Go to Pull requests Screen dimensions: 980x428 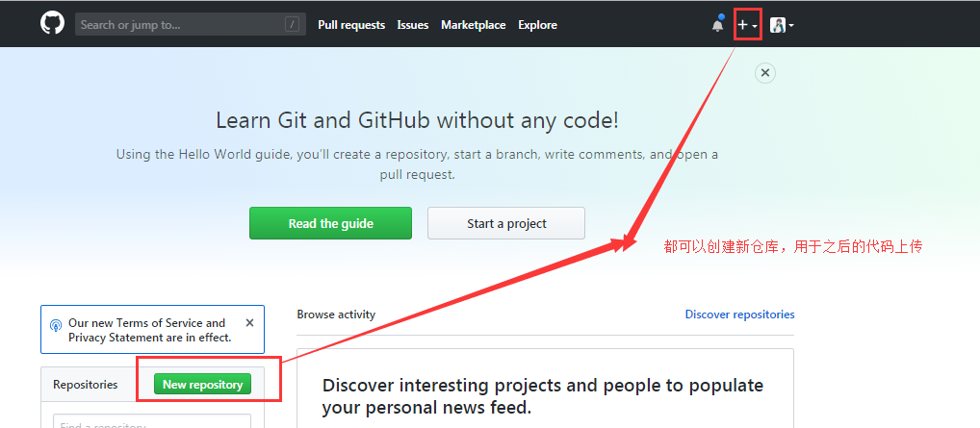click(x=351, y=25)
